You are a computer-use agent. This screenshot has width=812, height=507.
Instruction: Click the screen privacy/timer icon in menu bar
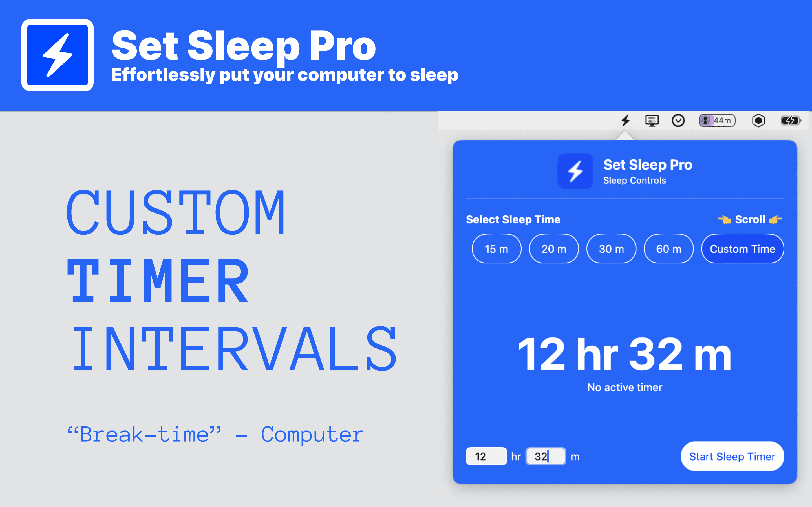coord(716,121)
